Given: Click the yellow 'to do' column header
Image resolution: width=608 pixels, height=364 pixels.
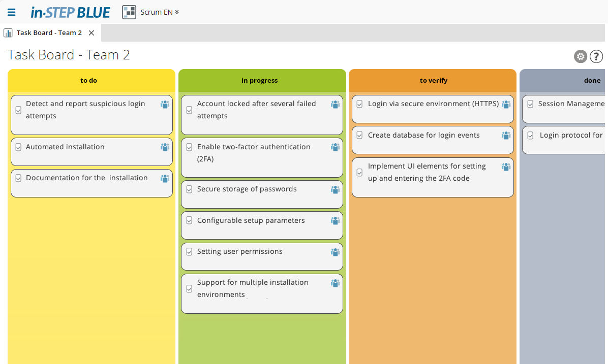Looking at the screenshot, I should (88, 80).
